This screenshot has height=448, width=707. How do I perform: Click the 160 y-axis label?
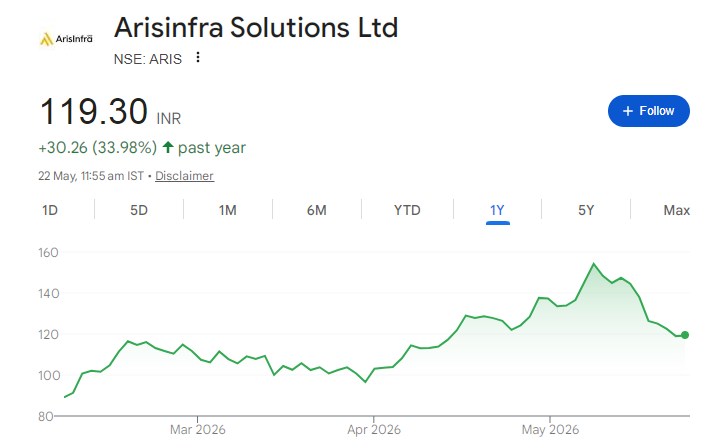(x=48, y=252)
